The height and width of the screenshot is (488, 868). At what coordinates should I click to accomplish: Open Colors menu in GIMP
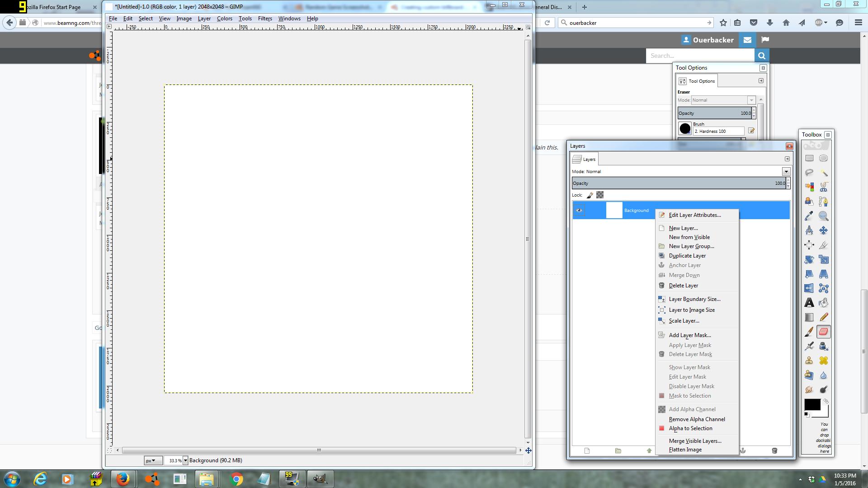point(224,19)
